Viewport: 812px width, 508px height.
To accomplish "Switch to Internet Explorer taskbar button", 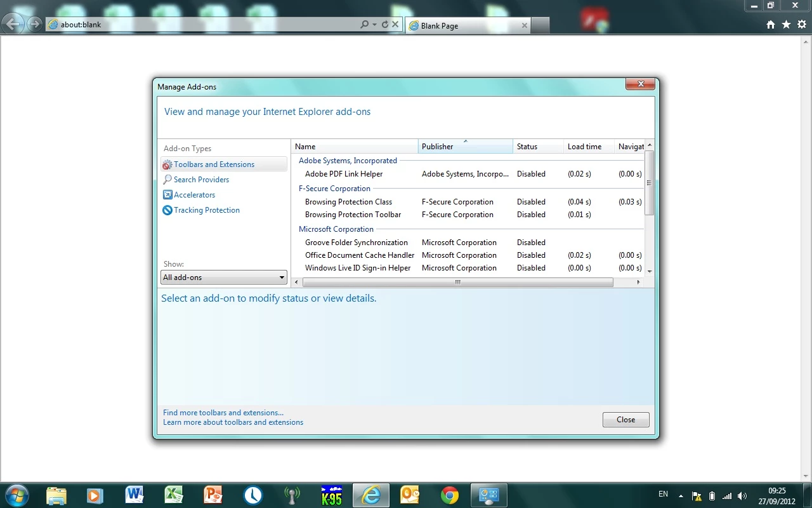I will pos(371,495).
